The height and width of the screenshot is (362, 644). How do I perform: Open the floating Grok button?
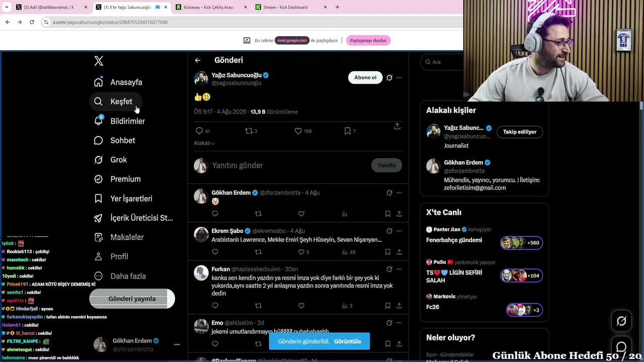pos(621,321)
